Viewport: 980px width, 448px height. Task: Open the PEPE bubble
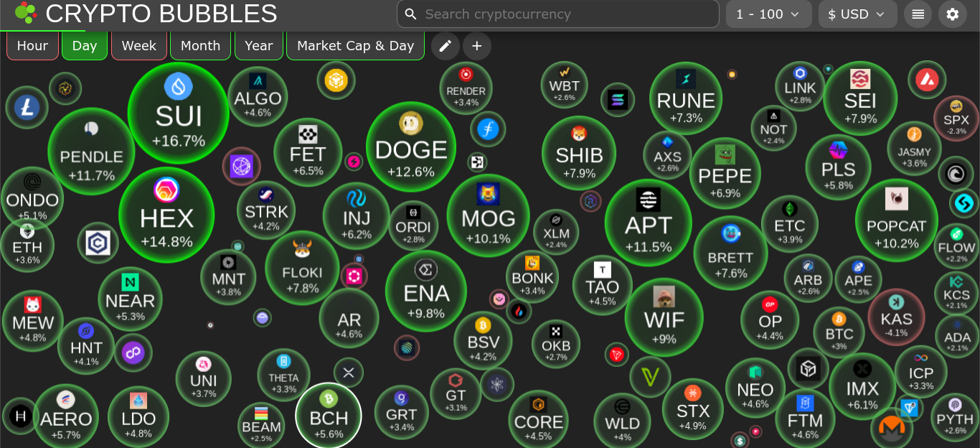[725, 173]
